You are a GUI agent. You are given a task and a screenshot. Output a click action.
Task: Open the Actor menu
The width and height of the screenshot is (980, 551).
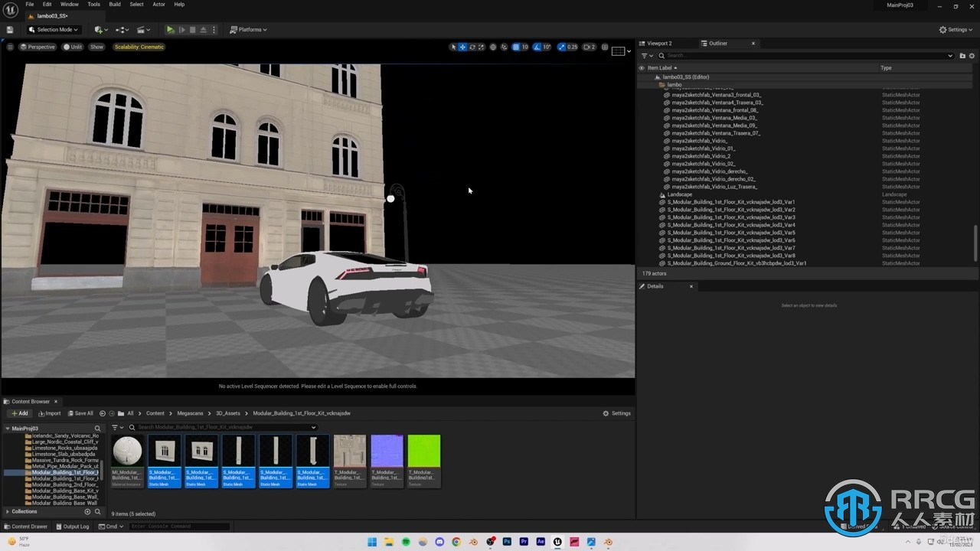[x=158, y=4]
